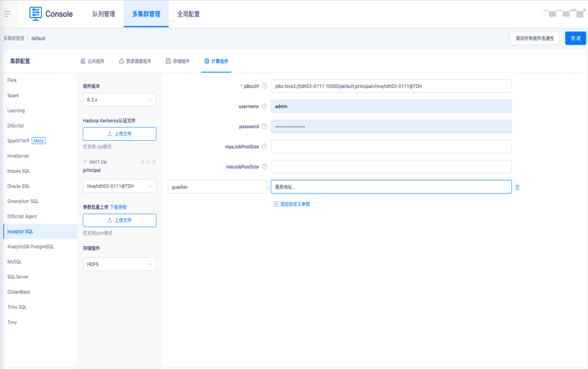Click the help icon next to password
This screenshot has width=588, height=369.
(265, 126)
